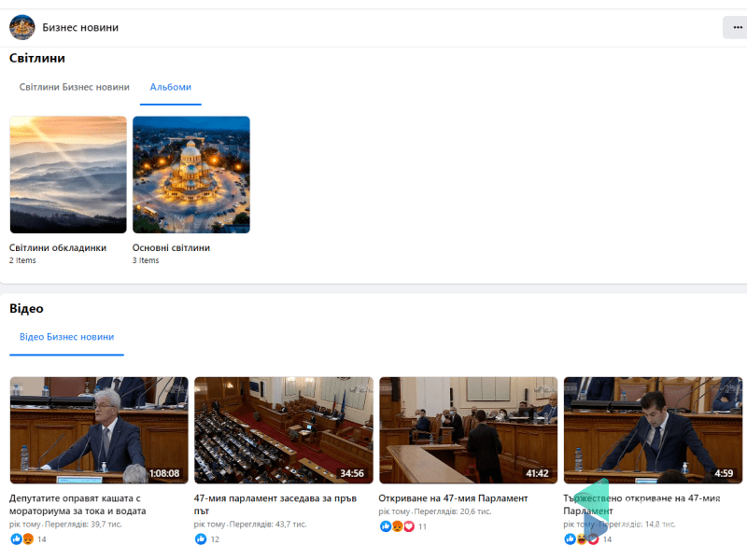The width and height of the screenshot is (747, 560).
Task: Play the 34:56 parliament hall video
Action: coord(284,430)
